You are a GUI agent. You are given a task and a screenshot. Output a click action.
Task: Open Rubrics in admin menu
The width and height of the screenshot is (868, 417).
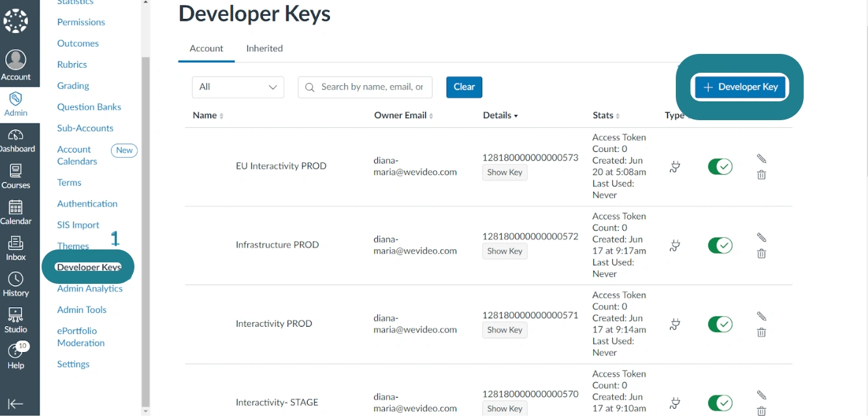click(72, 64)
